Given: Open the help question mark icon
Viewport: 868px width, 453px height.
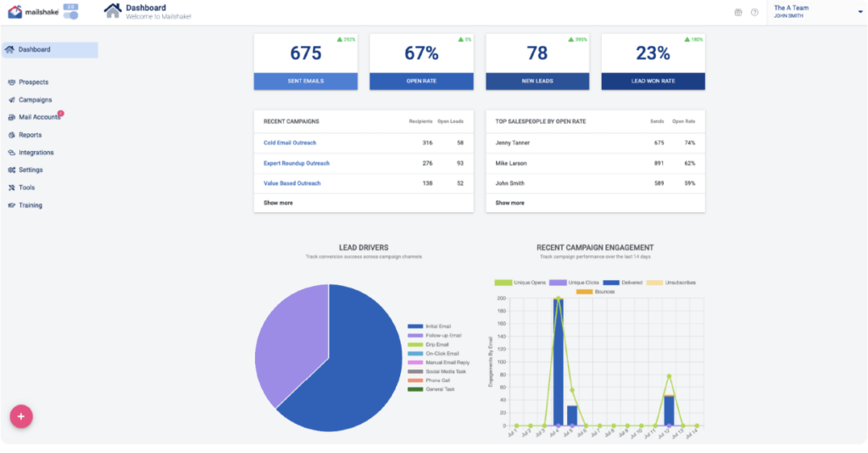Looking at the screenshot, I should pyautogui.click(x=754, y=12).
